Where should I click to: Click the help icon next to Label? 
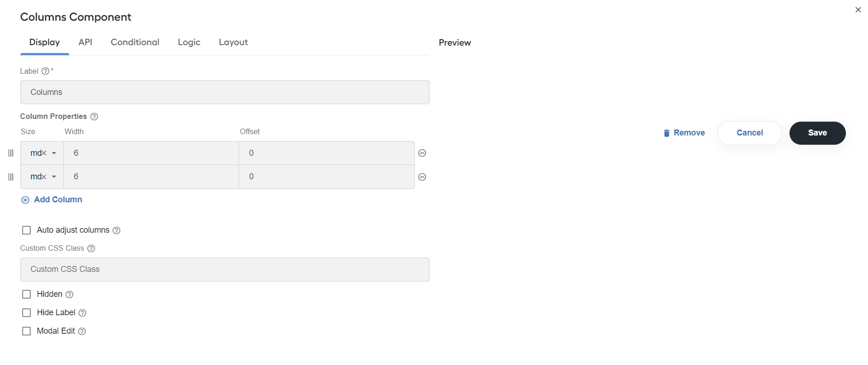tap(45, 71)
